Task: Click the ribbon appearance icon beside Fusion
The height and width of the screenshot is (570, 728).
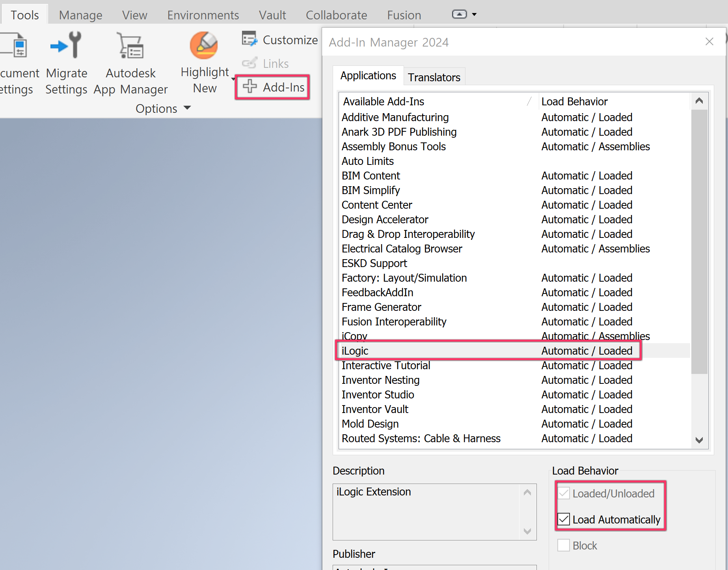Action: coord(459,14)
